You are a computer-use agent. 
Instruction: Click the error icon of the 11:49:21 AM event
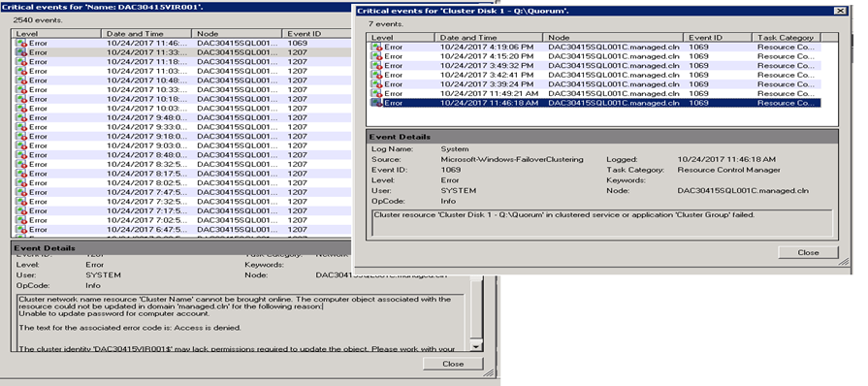click(376, 94)
